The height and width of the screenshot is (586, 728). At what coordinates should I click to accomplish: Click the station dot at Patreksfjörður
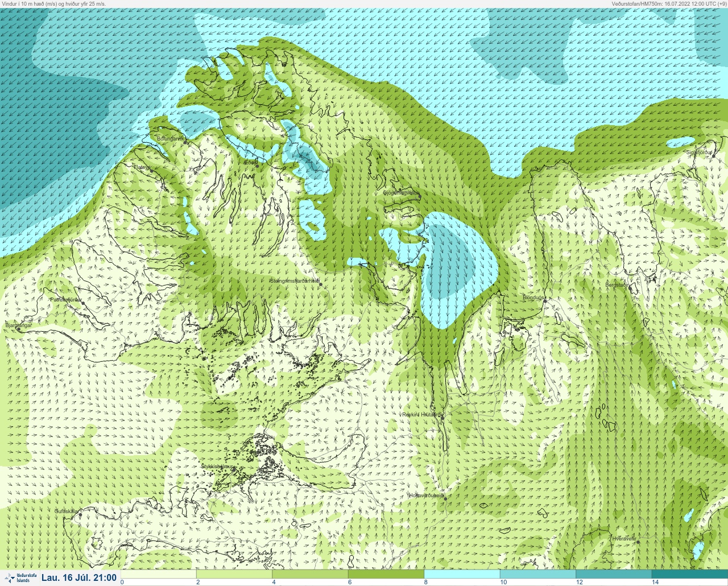point(83,303)
